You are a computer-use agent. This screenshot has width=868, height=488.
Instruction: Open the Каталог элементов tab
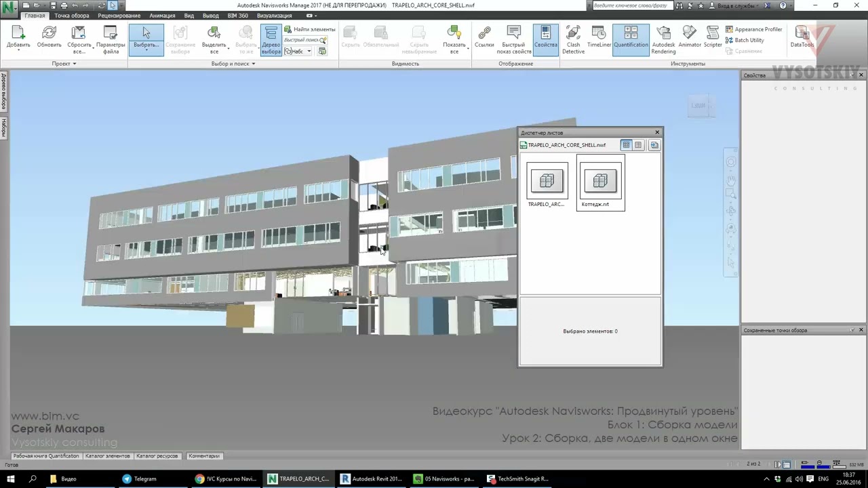coord(107,456)
